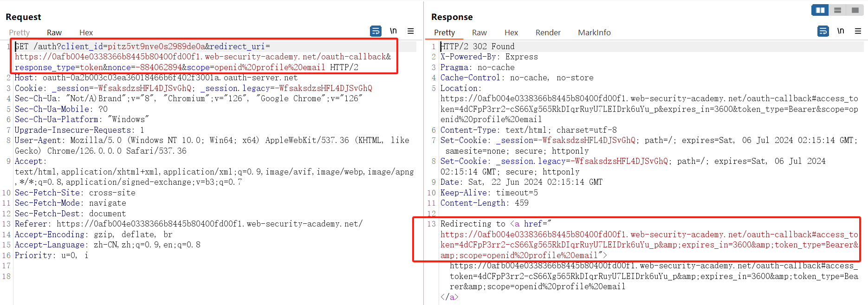Switch Request view to Pretty tab
The height and width of the screenshot is (305, 868).
[x=19, y=32]
